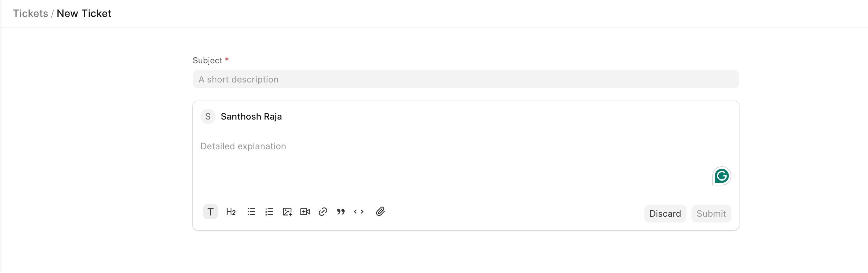The image size is (868, 273).
Task: Click the Santhosh Raja name
Action: 251,116
